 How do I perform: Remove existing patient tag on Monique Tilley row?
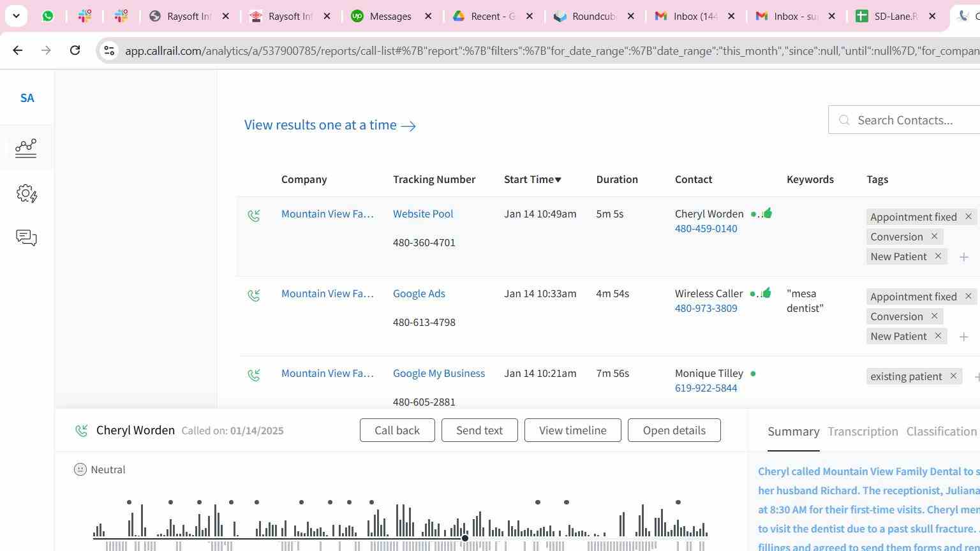953,376
